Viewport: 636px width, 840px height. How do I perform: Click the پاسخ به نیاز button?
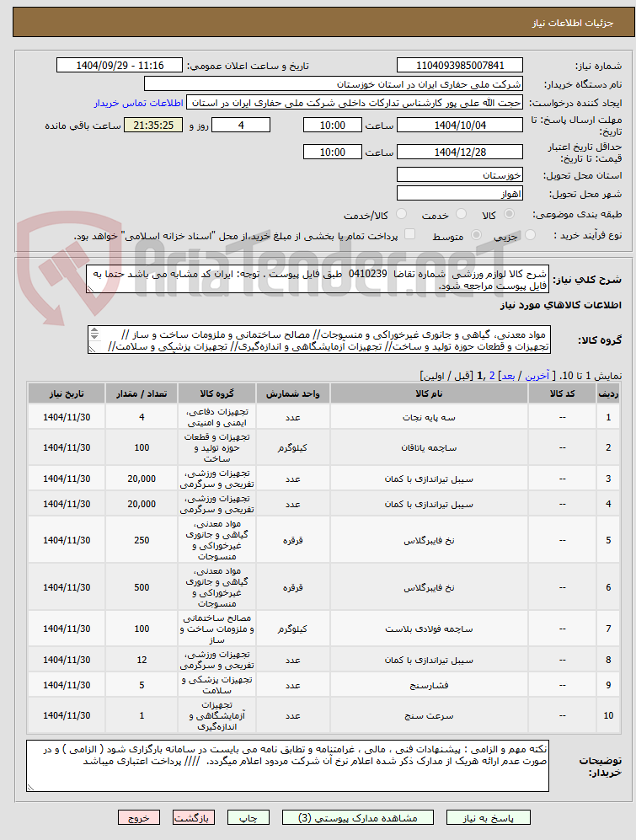click(488, 817)
